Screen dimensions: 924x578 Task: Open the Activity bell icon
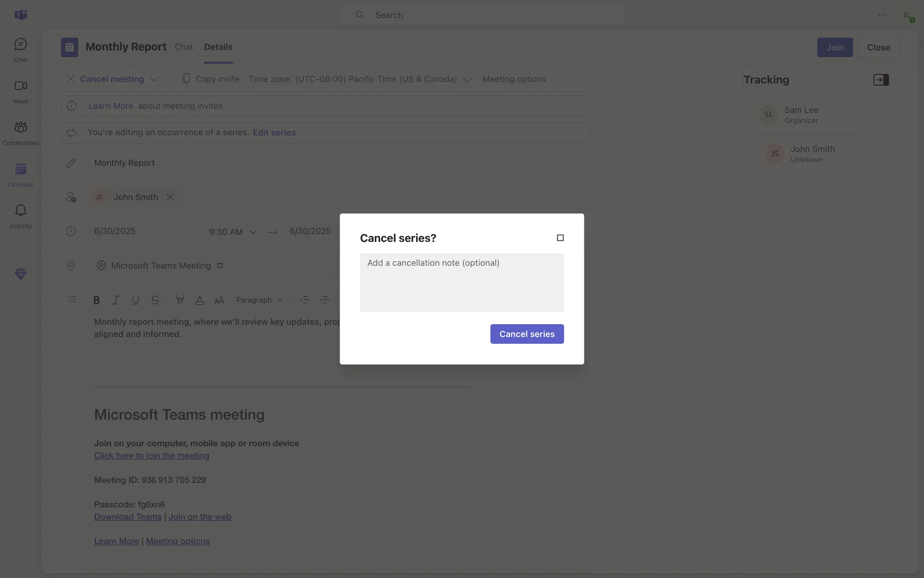(20, 216)
